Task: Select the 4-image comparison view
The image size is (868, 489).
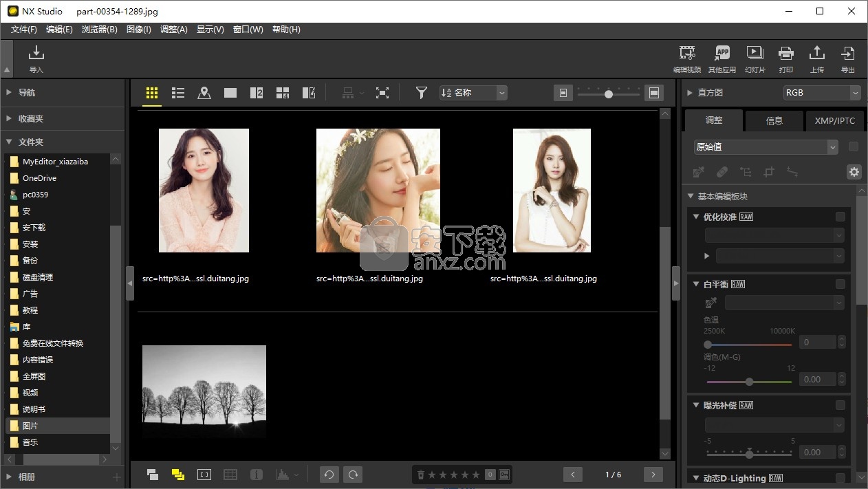Action: 283,93
